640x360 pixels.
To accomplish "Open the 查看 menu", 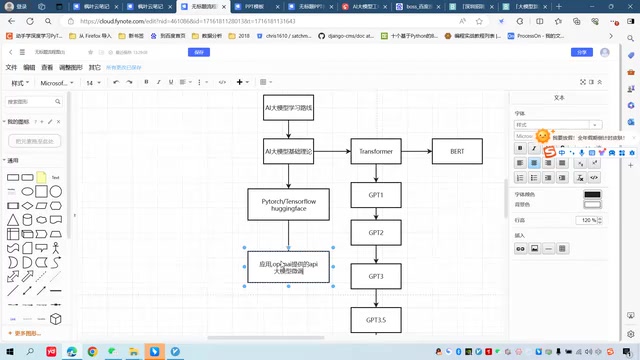I will (47, 67).
